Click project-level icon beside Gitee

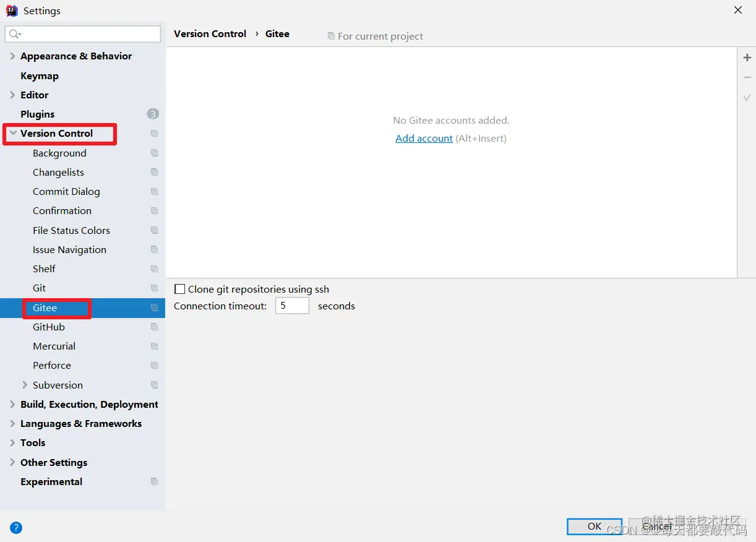(154, 308)
